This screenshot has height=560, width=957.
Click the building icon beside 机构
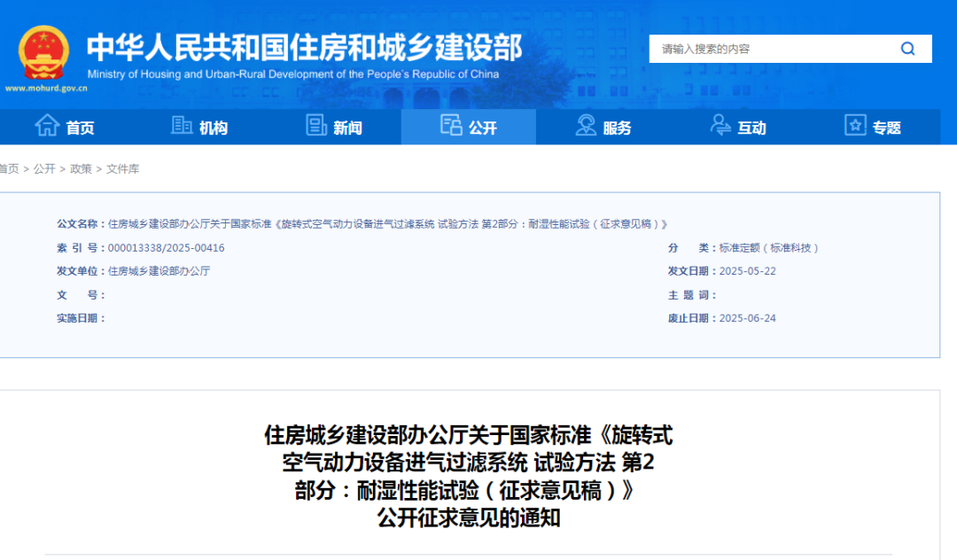pyautogui.click(x=182, y=125)
